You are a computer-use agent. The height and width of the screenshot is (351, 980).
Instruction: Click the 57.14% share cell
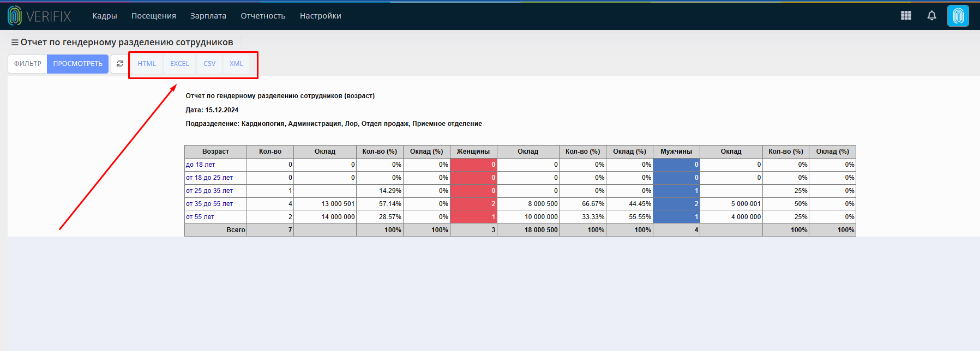(380, 204)
